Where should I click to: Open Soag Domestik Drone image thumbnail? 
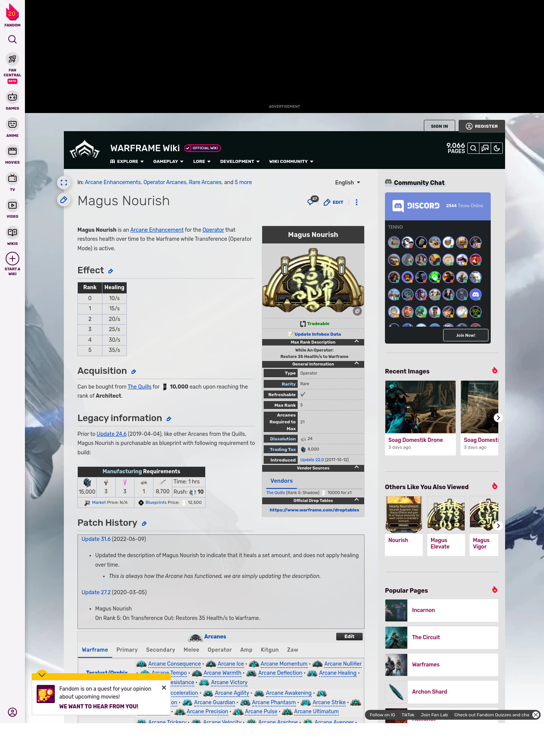click(x=420, y=407)
